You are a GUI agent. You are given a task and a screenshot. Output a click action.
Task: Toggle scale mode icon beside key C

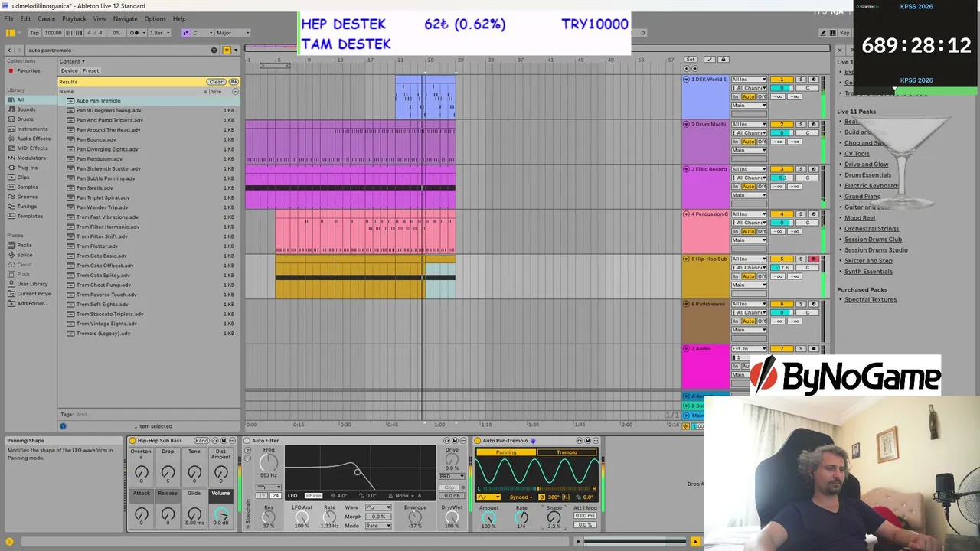tap(185, 33)
